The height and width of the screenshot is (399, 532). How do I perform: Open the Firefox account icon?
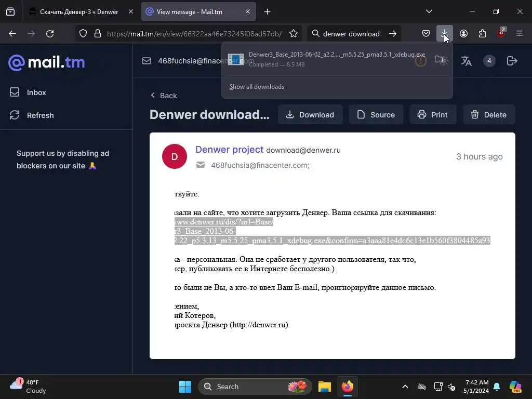point(463,34)
